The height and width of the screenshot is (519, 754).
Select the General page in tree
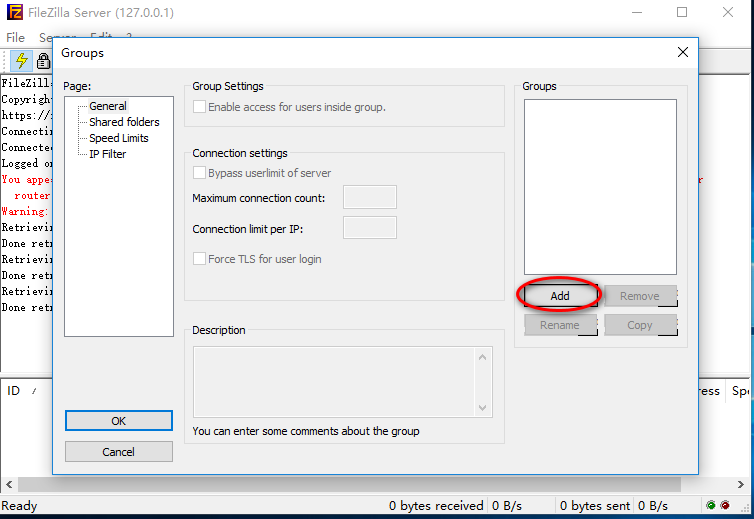coord(108,106)
